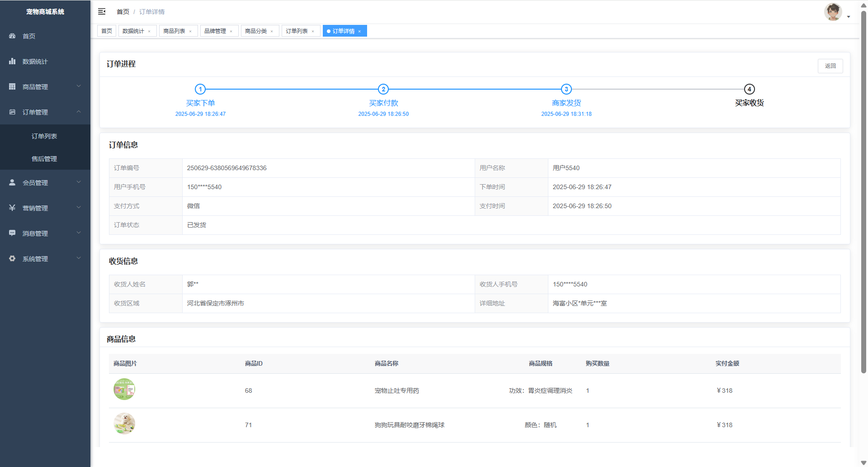Click the 宠物止吐专用药 product thumbnail
The image size is (868, 467).
click(124, 390)
